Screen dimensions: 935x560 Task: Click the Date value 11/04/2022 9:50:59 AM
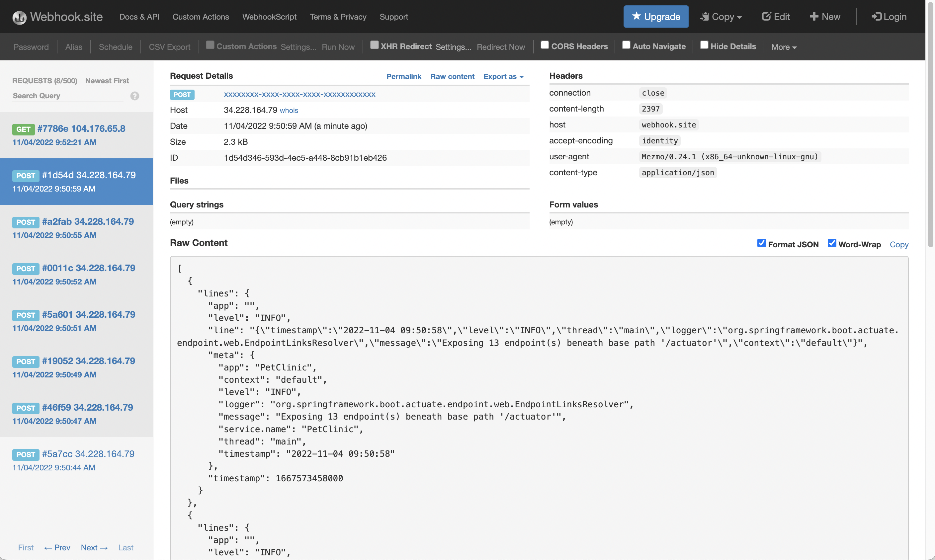296,126
